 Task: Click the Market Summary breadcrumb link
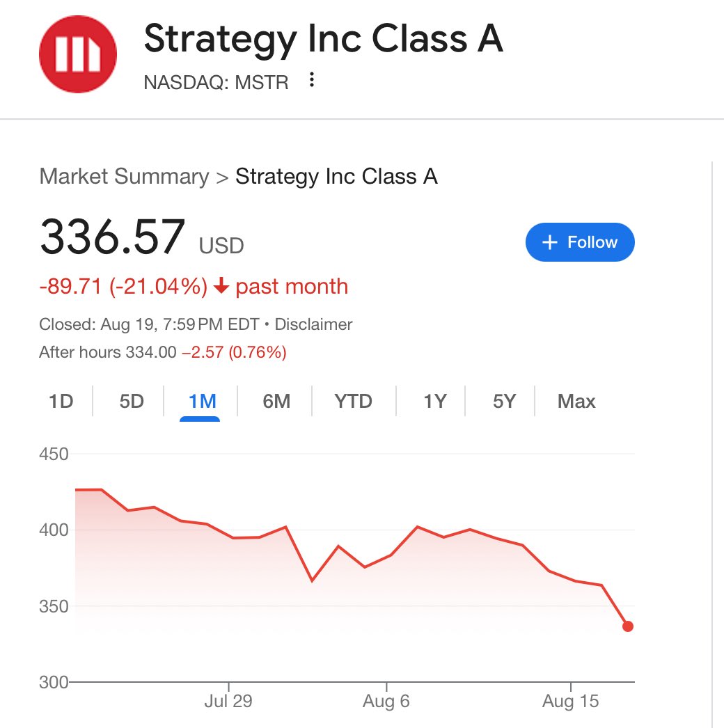(124, 176)
